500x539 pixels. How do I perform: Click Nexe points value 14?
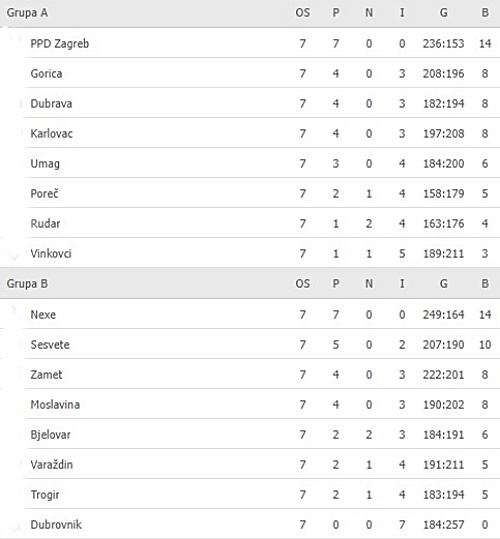coord(485,315)
